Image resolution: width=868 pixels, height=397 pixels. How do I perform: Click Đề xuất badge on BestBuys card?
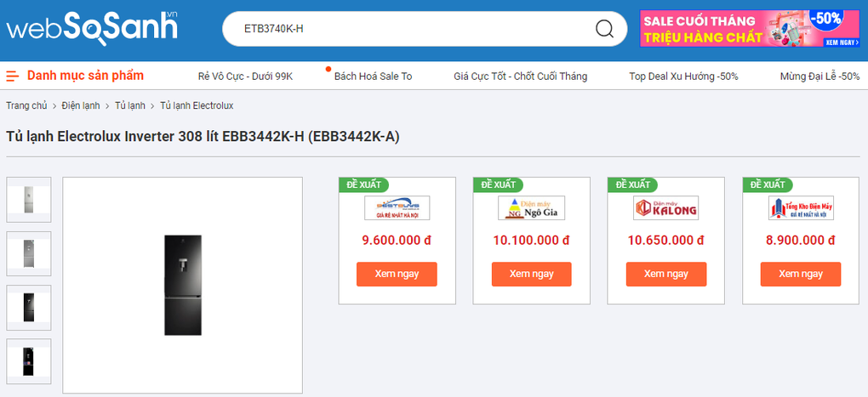pyautogui.click(x=363, y=184)
